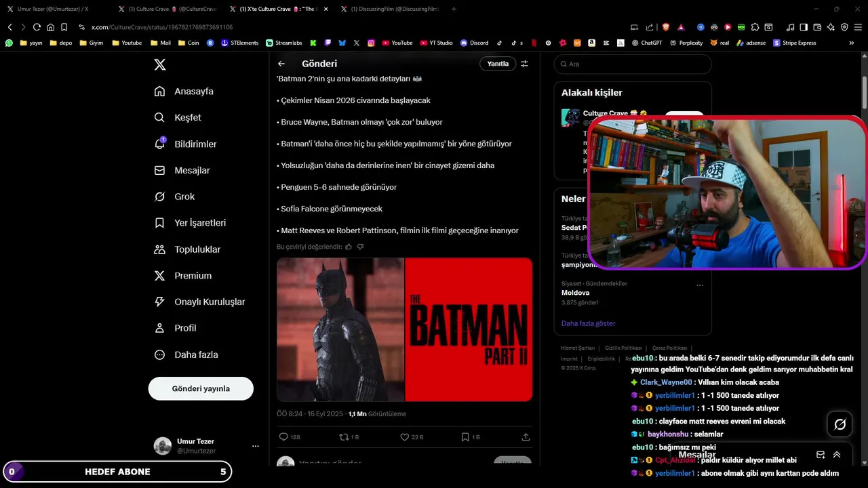The height and width of the screenshot is (488, 868).
Task: Open Anasayfa home page
Action: (x=184, y=91)
